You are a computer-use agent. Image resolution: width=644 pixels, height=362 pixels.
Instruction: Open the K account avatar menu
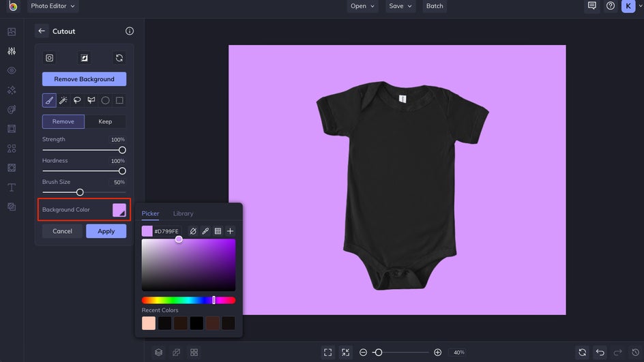[x=628, y=5]
